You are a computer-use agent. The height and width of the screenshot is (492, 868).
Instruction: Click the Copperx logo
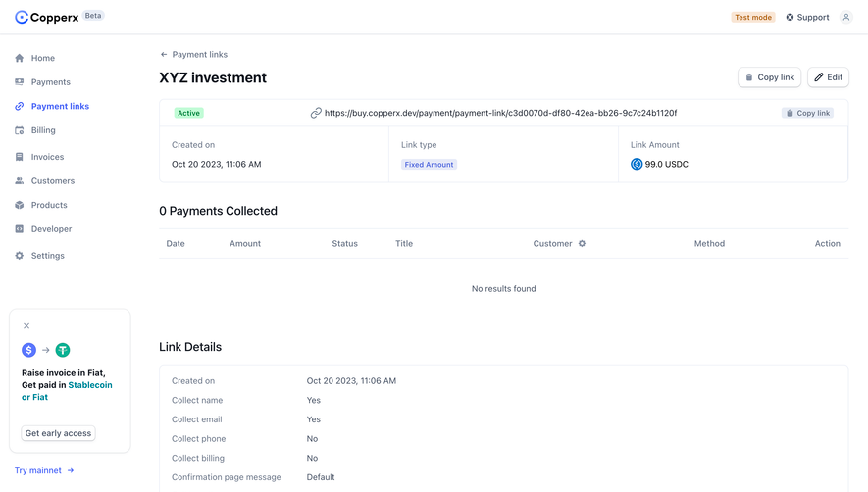click(x=46, y=18)
